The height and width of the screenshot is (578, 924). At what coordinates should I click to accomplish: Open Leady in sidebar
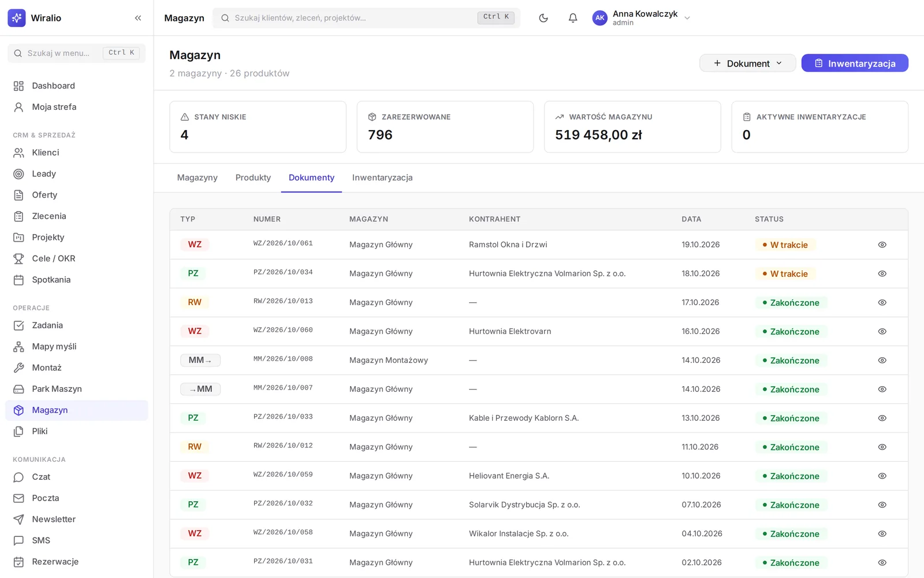(x=77, y=174)
